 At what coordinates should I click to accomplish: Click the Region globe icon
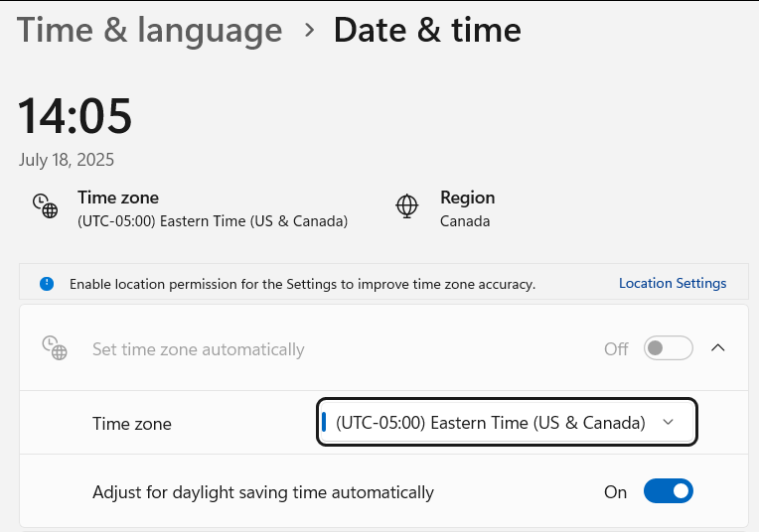406,206
